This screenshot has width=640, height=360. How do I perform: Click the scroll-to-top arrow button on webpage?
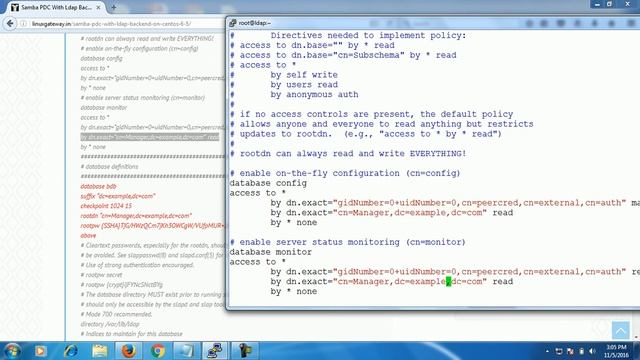coord(620,330)
